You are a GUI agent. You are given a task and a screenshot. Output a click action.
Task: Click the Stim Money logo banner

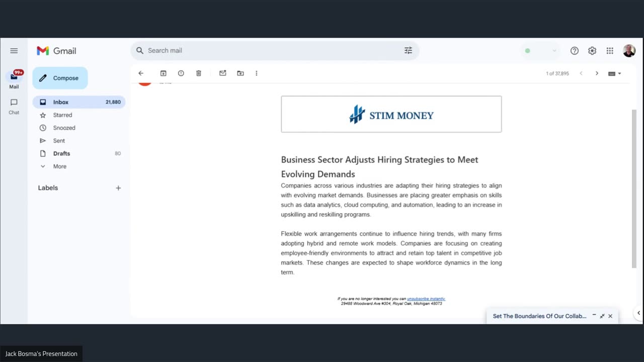tap(391, 114)
